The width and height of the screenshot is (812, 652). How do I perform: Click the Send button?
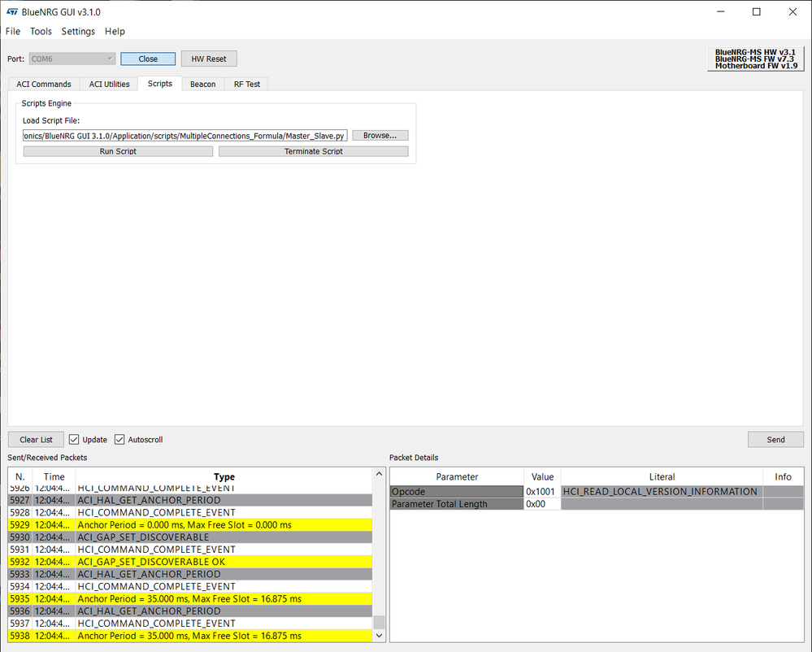click(775, 439)
